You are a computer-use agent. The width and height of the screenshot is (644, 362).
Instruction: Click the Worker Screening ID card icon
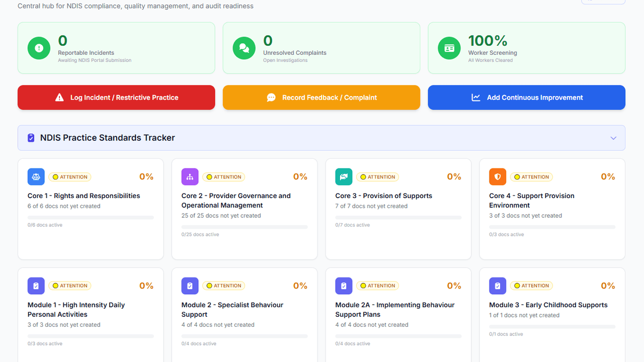point(449,48)
